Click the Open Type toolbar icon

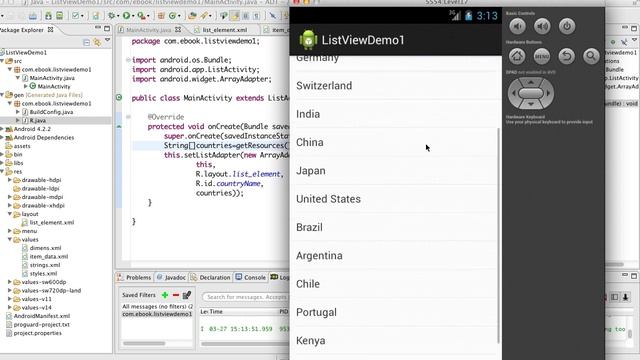tap(192, 16)
